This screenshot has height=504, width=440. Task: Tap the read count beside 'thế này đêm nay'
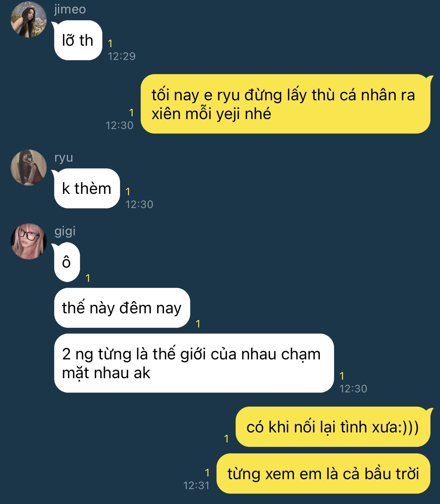198,324
